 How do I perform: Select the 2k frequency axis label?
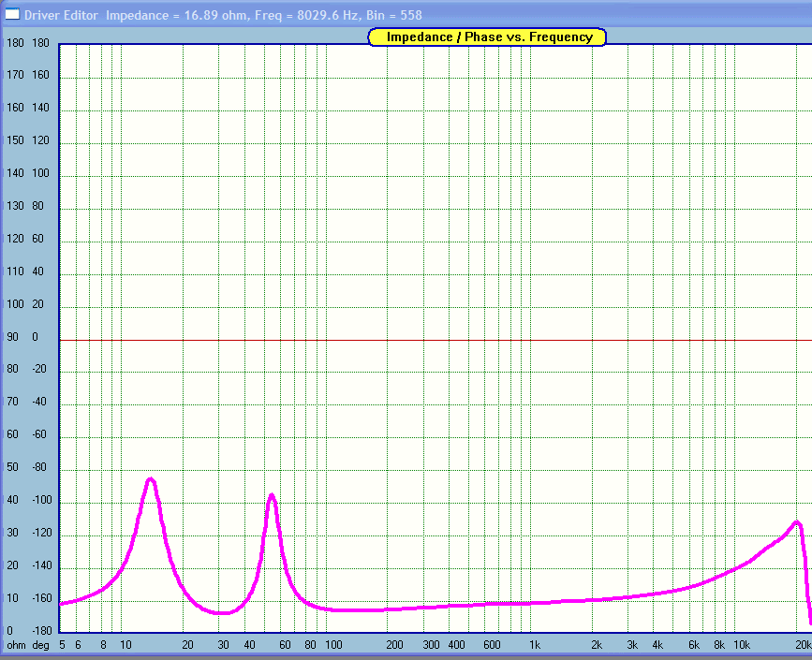coord(597,645)
